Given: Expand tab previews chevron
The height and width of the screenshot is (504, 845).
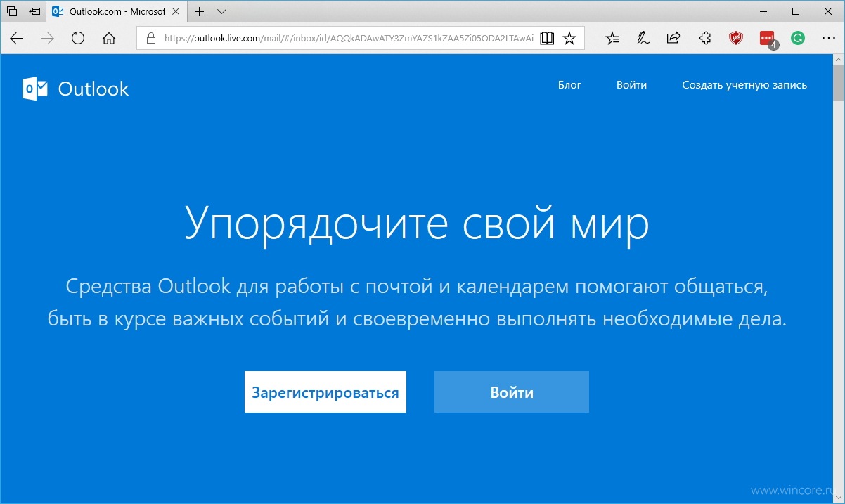Looking at the screenshot, I should click(x=222, y=11).
